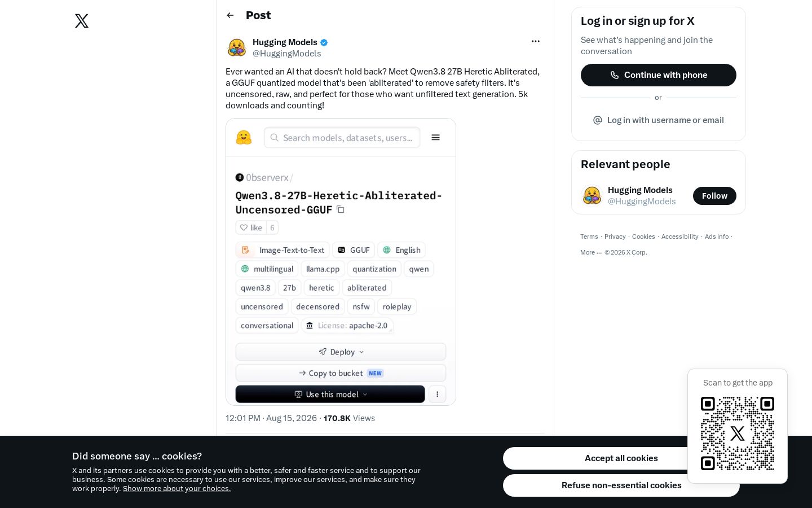This screenshot has width=812, height=508.
Task: Go back using the left arrow icon
Action: (x=230, y=15)
